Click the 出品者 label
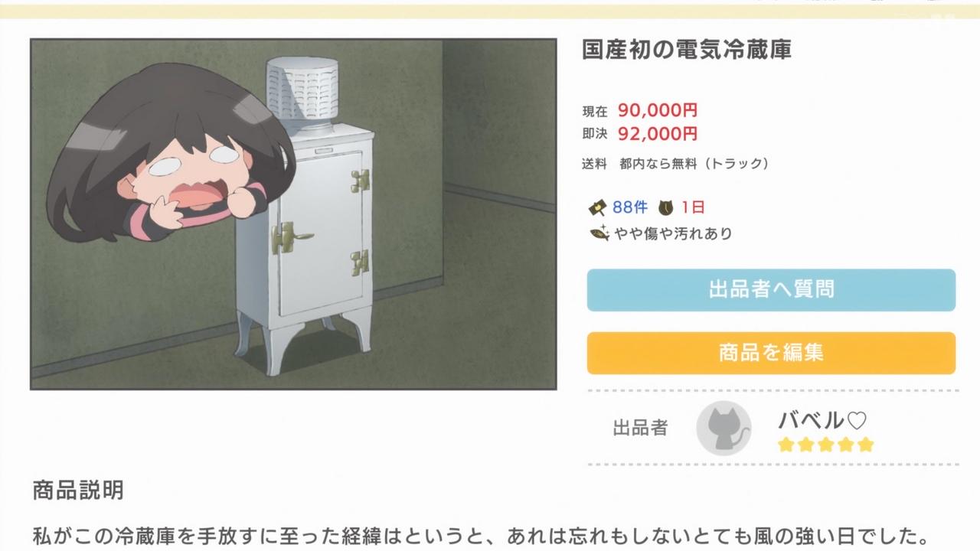The height and width of the screenshot is (551, 980). [x=640, y=429]
